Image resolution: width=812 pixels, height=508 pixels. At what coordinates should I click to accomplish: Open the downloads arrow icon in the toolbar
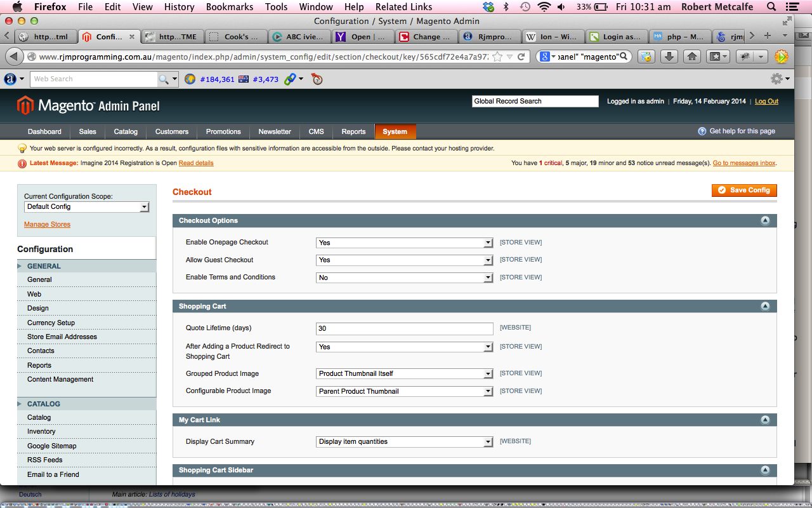point(669,57)
